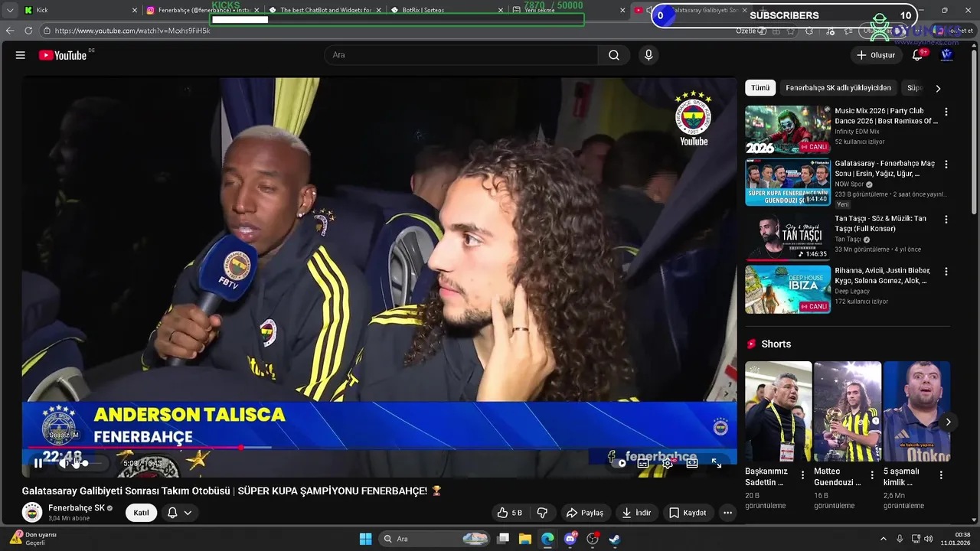Click the video progress bar
Screen dimensions: 980x551
coord(379,447)
